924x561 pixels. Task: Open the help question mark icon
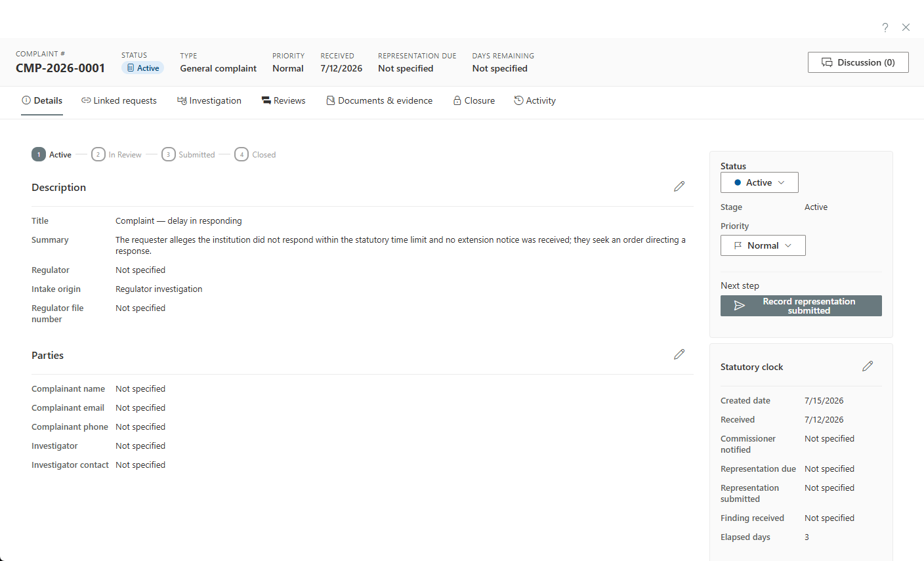click(885, 28)
